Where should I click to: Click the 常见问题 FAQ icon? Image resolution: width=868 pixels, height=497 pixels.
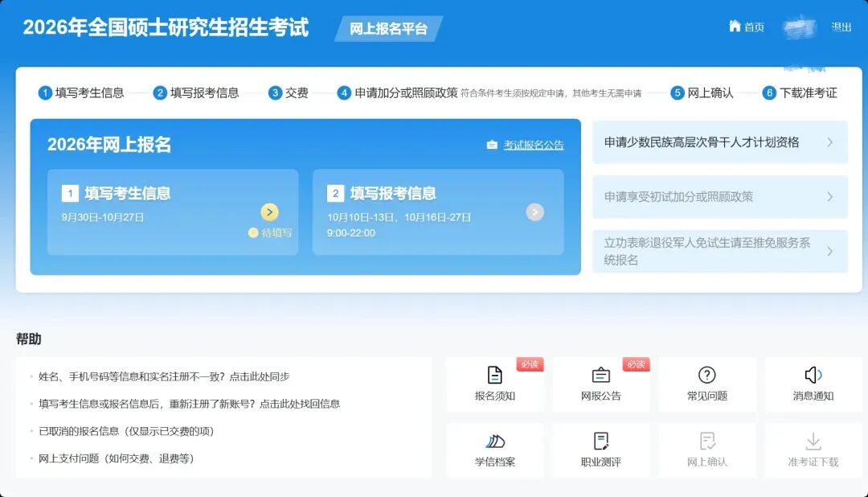[x=706, y=384]
